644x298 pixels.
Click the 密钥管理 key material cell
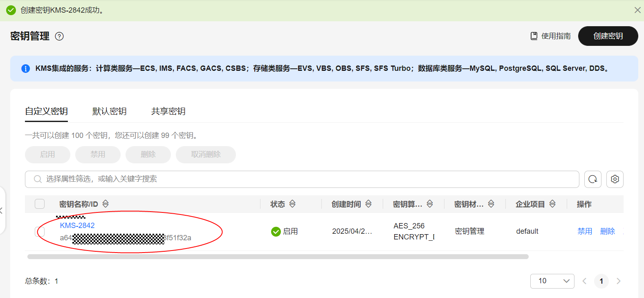click(x=469, y=231)
